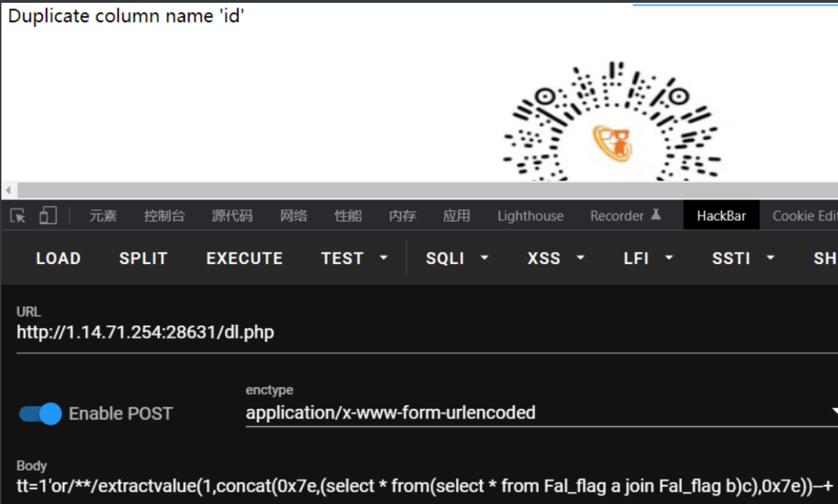
Task: Open the Lighthouse tab
Action: click(530, 216)
